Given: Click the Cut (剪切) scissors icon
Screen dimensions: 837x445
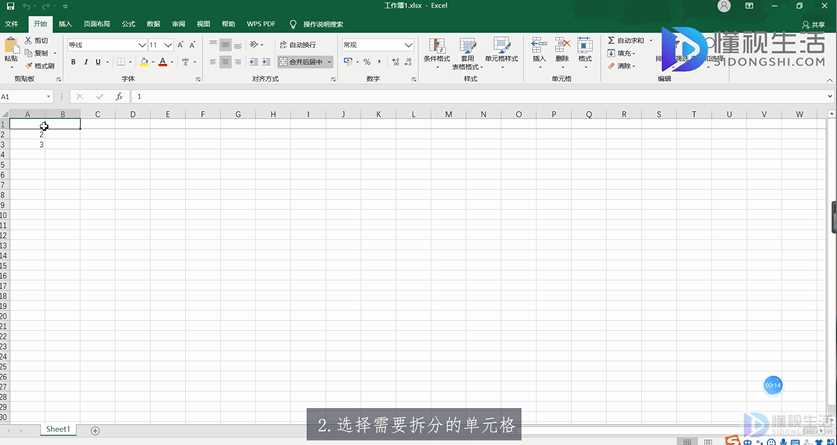Looking at the screenshot, I should [x=28, y=41].
